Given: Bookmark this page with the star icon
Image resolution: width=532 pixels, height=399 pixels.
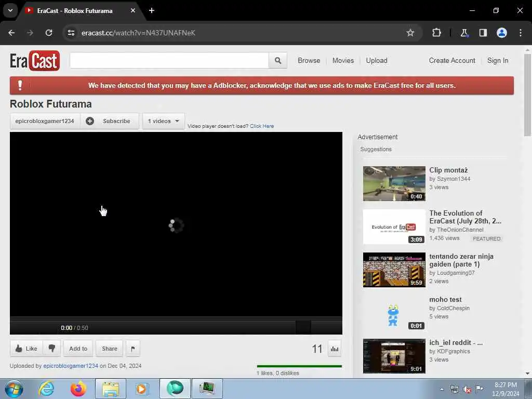Looking at the screenshot, I should 410,33.
